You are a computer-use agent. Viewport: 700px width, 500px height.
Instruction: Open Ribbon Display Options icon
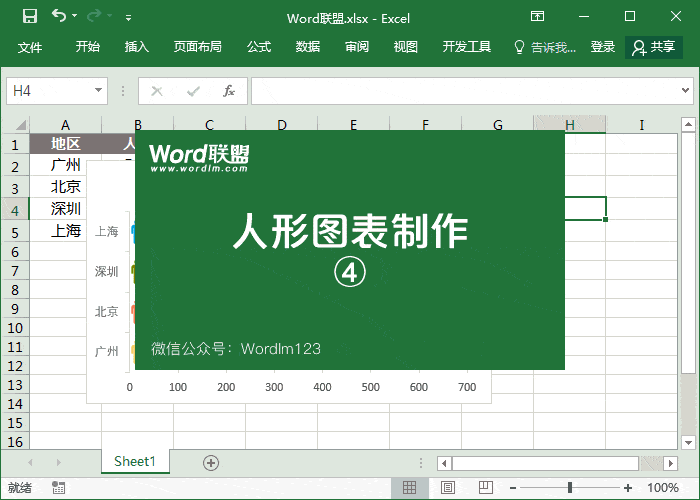click(x=538, y=17)
